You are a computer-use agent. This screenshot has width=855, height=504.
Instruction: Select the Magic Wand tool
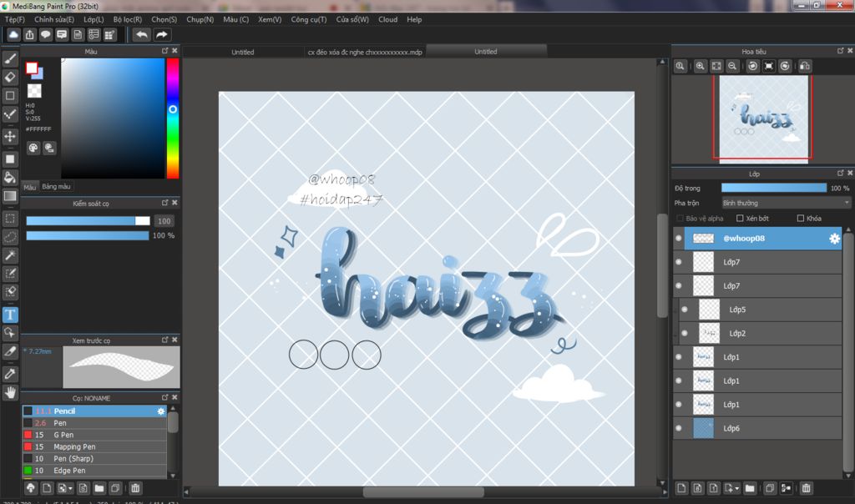[x=10, y=255]
